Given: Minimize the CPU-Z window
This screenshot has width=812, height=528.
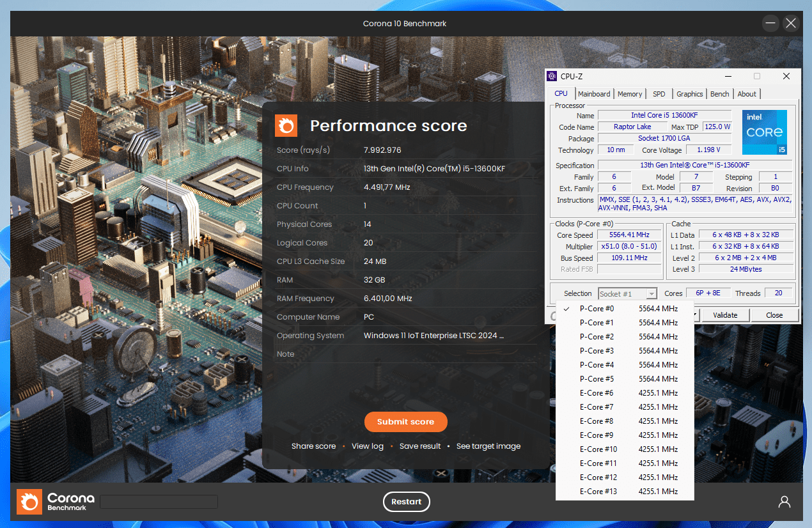Looking at the screenshot, I should click(x=728, y=76).
